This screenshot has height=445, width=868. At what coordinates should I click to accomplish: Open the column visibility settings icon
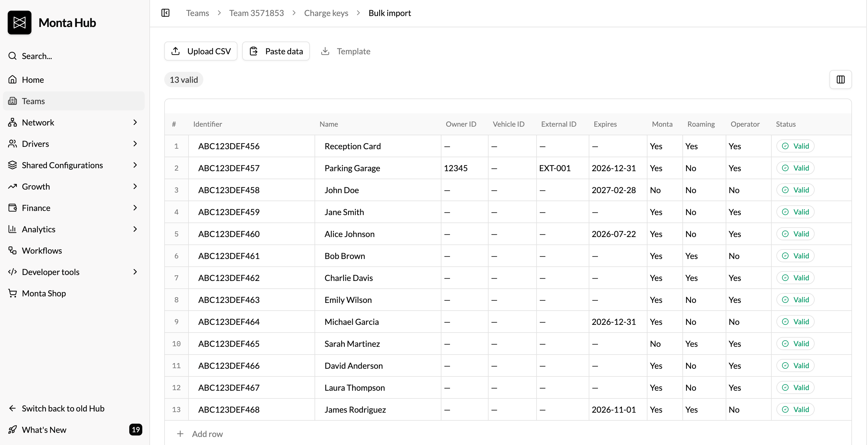click(x=841, y=80)
